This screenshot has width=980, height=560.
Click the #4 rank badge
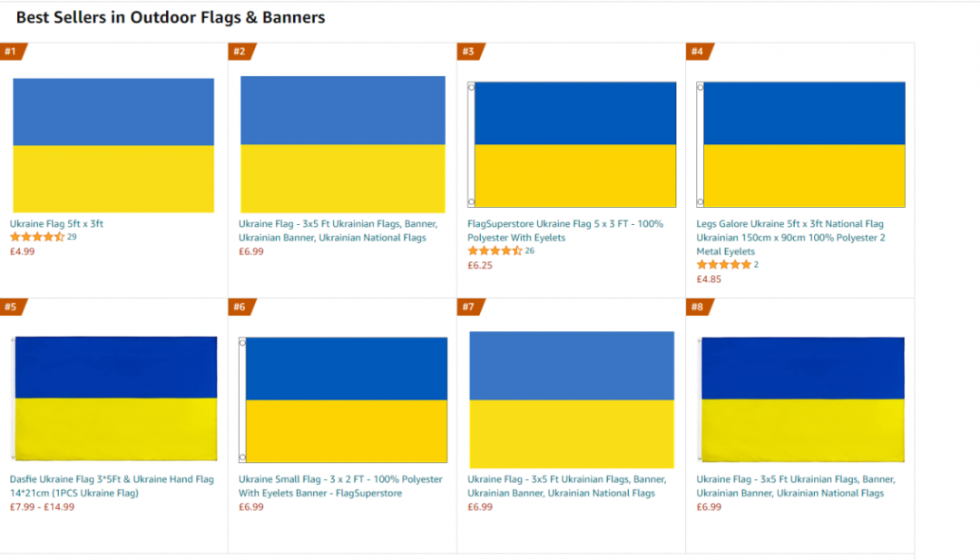click(698, 52)
